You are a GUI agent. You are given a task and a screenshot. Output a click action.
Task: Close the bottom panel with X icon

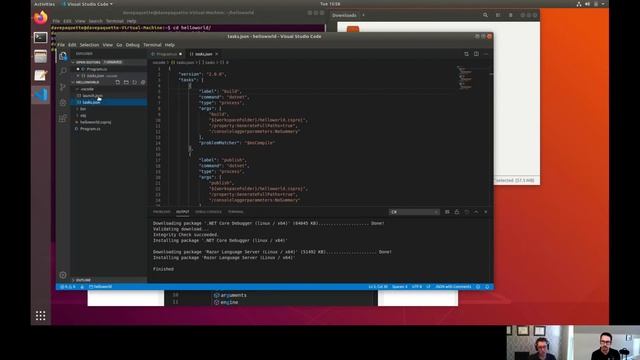486,212
